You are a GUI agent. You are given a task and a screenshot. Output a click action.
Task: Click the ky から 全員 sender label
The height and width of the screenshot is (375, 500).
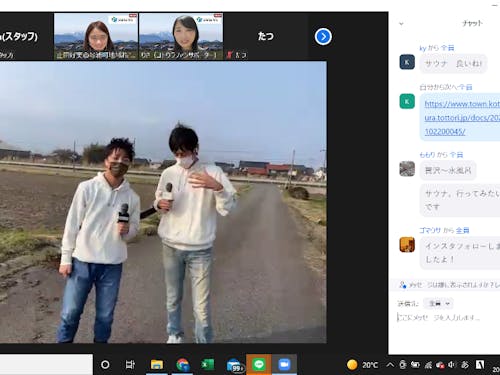coord(437,48)
